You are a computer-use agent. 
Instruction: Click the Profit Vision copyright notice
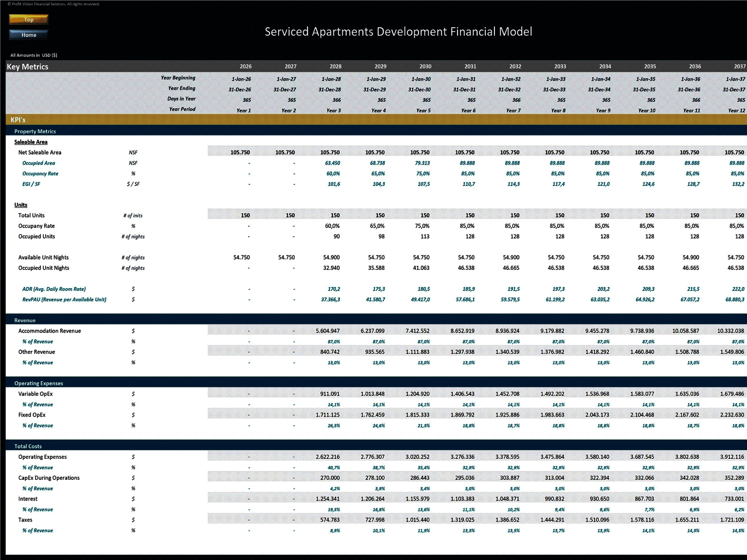tap(54, 4)
